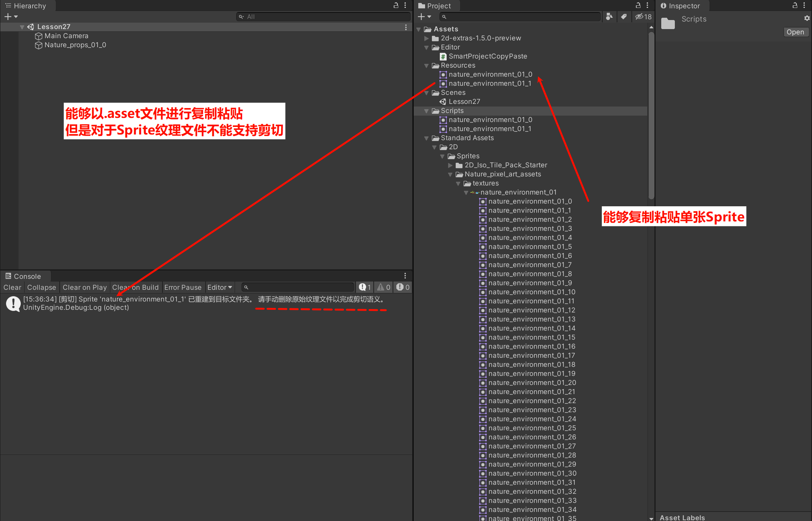Toggle warning message filter in Console
The height and width of the screenshot is (521, 812).
click(384, 287)
